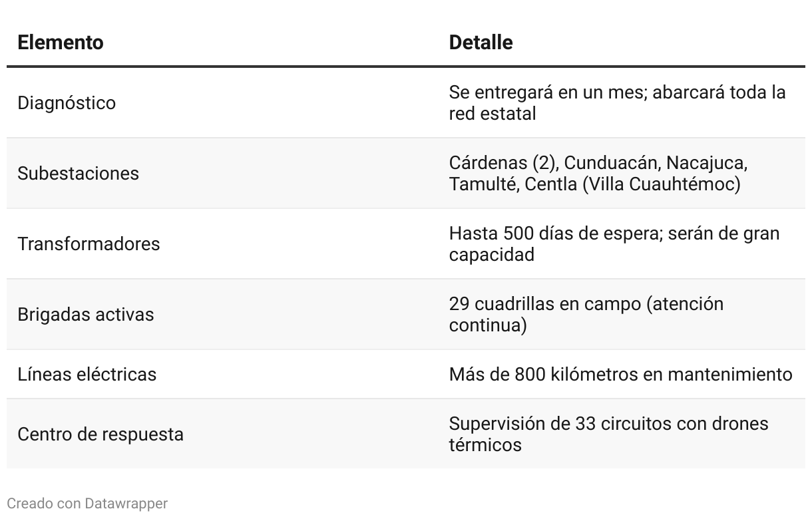The image size is (812, 519).
Task: Click the word 'capacidad' in Transformadores detail
Action: (491, 255)
